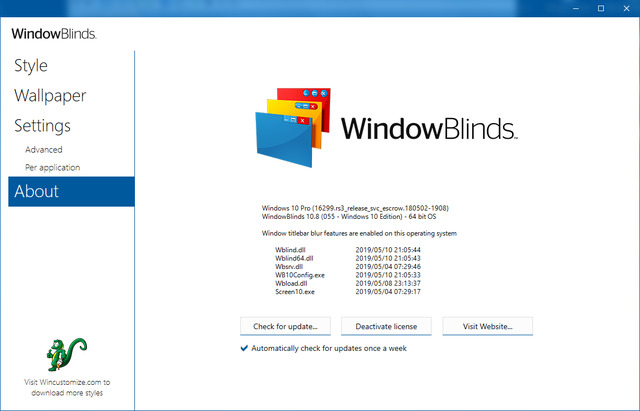640x411 pixels.
Task: Click the WB10Config.exe file row
Action: tap(348, 275)
